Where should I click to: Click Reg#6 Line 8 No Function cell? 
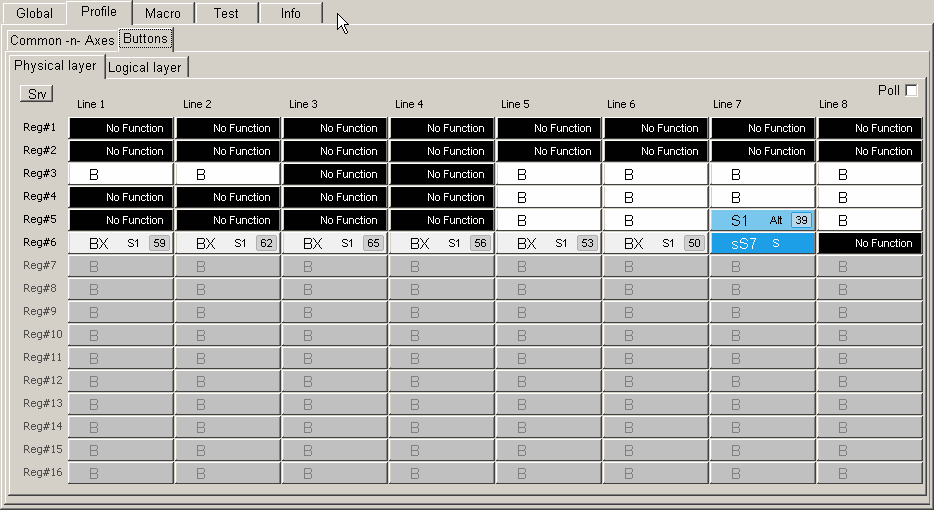coord(870,243)
